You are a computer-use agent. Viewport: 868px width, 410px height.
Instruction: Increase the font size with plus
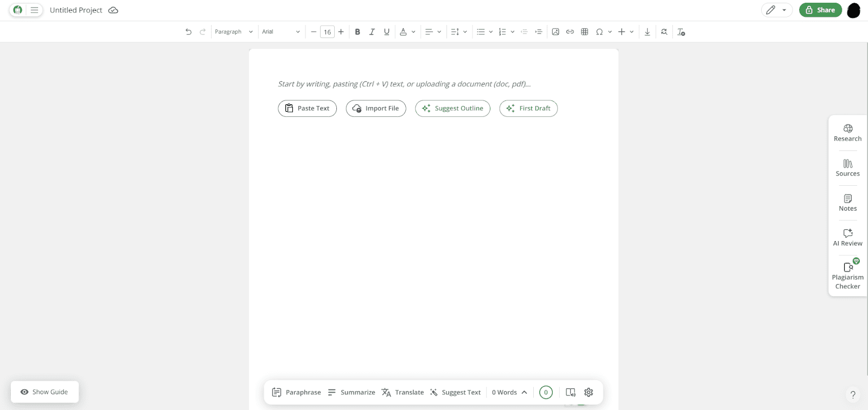click(341, 32)
